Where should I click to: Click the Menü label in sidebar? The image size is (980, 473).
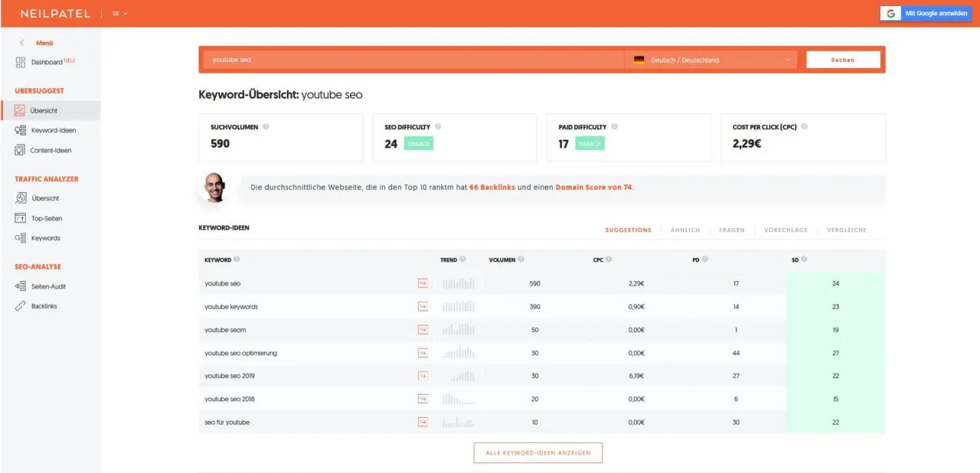point(44,43)
